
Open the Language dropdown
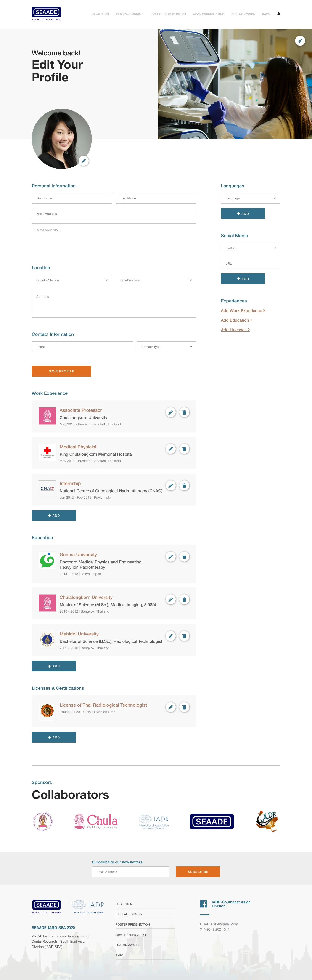click(x=250, y=198)
